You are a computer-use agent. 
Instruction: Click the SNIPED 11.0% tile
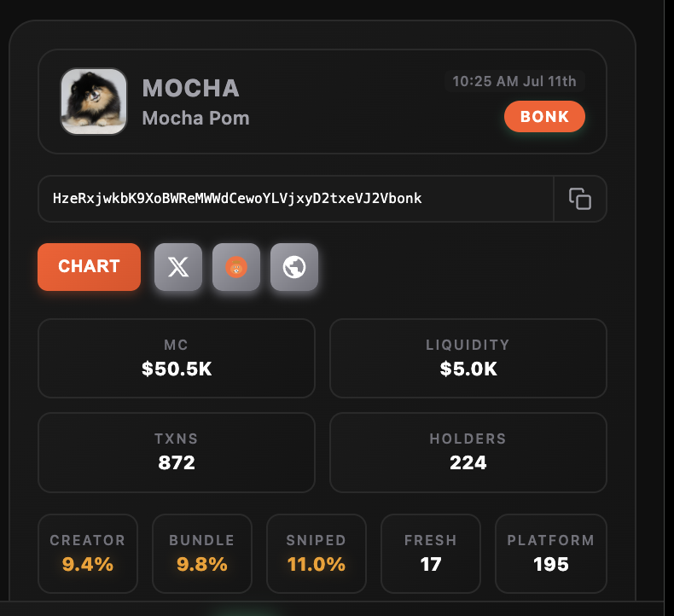pos(317,554)
